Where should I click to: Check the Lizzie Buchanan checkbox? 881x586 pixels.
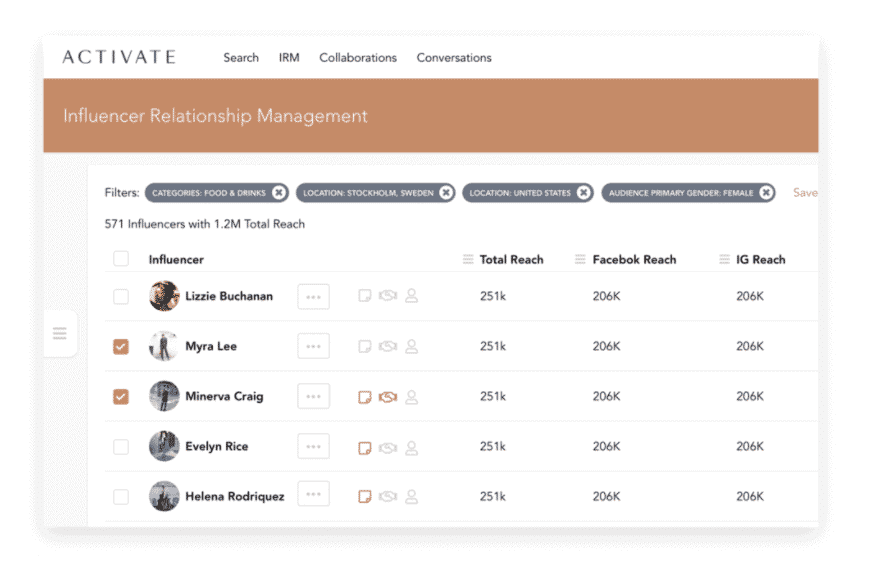pos(121,297)
